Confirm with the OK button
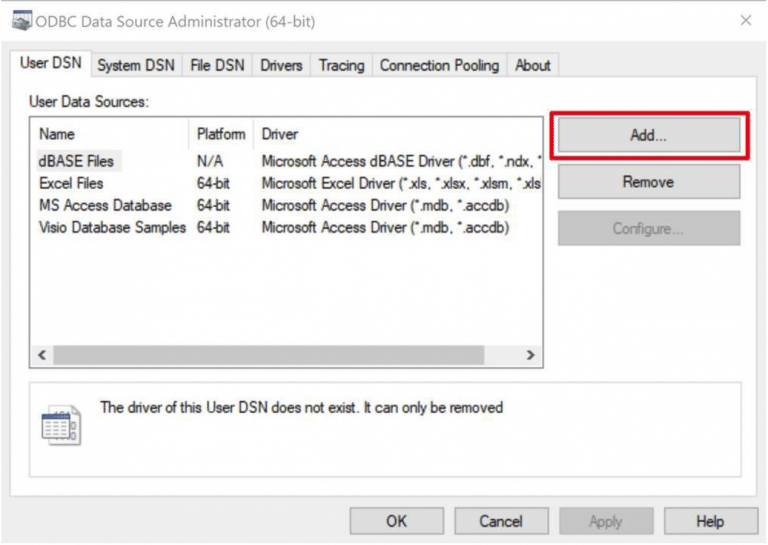The height and width of the screenshot is (545, 768). tap(397, 521)
